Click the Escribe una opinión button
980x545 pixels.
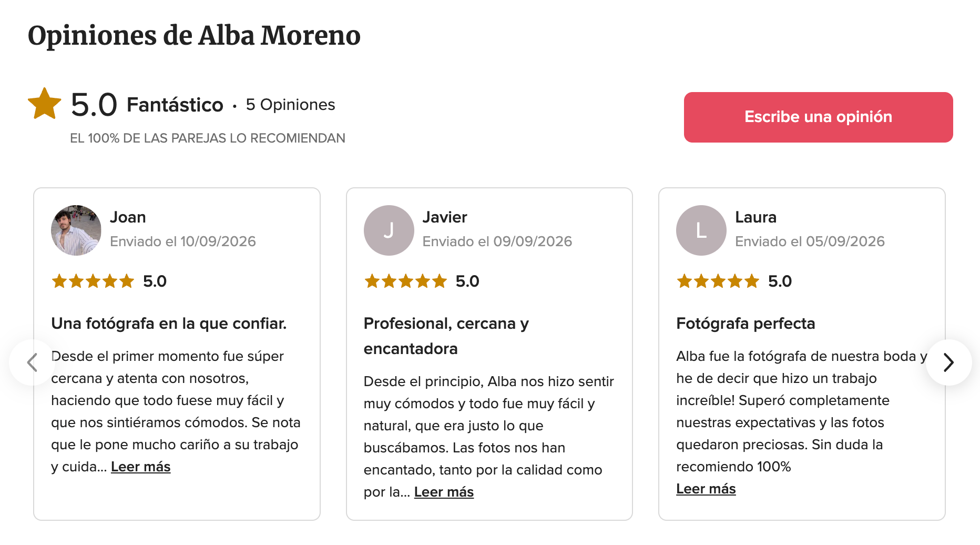pos(818,117)
